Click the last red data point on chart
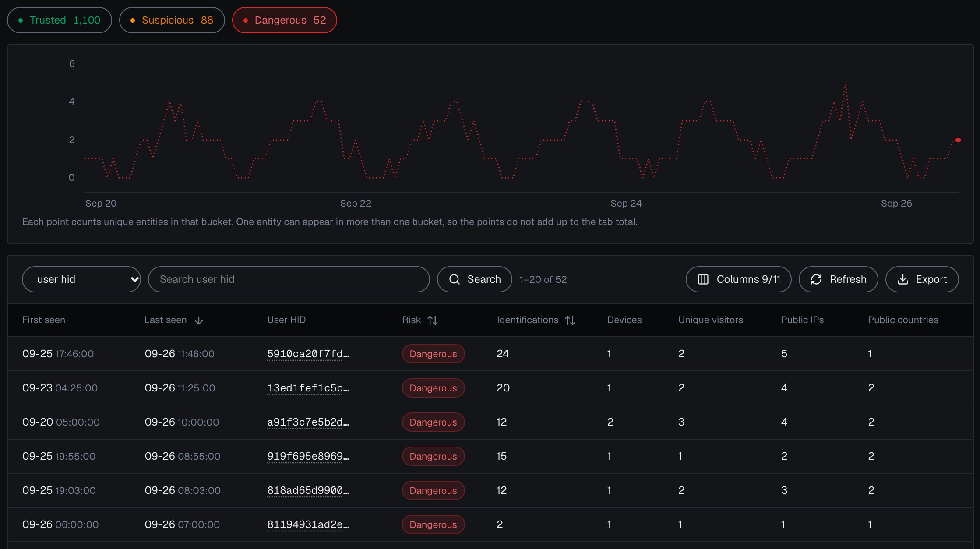The height and width of the screenshot is (549, 980). click(958, 140)
